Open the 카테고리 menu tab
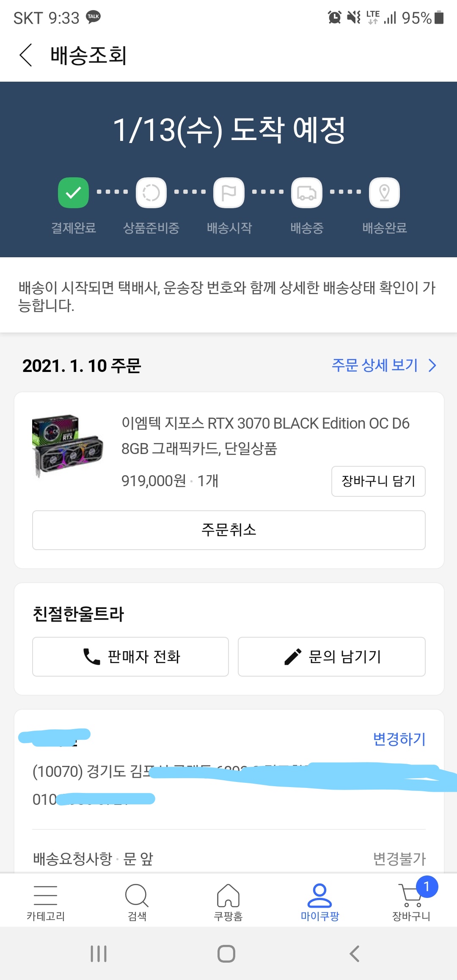 46,902
